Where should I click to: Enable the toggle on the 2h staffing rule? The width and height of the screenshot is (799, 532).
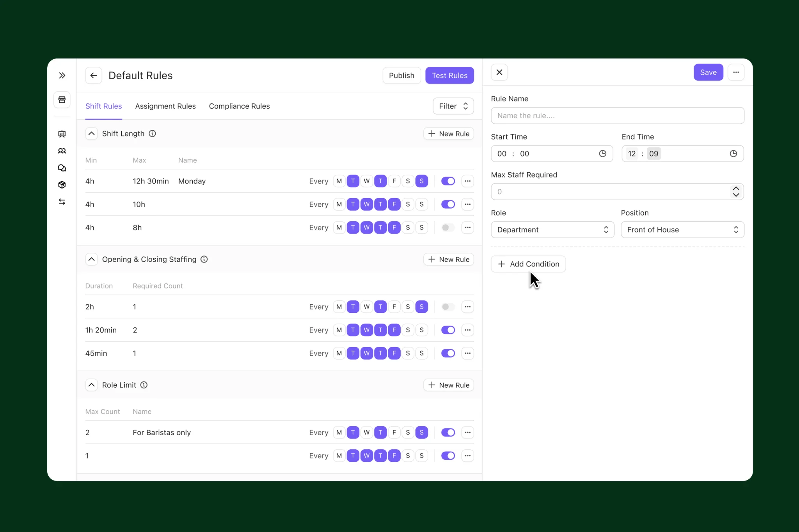click(x=447, y=307)
